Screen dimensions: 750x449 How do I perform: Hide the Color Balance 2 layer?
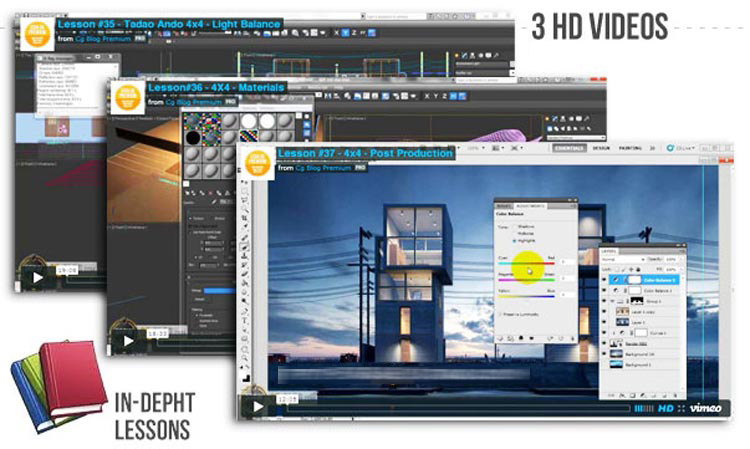pos(605,280)
